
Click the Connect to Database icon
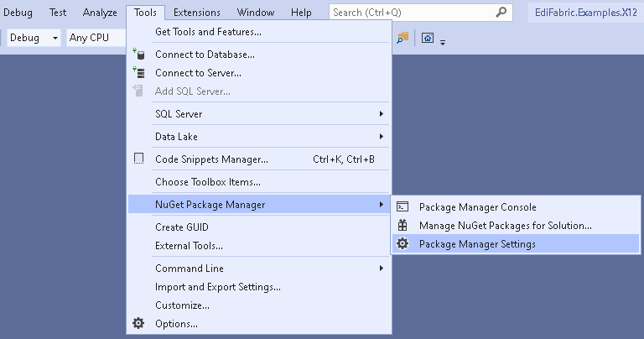(138, 54)
